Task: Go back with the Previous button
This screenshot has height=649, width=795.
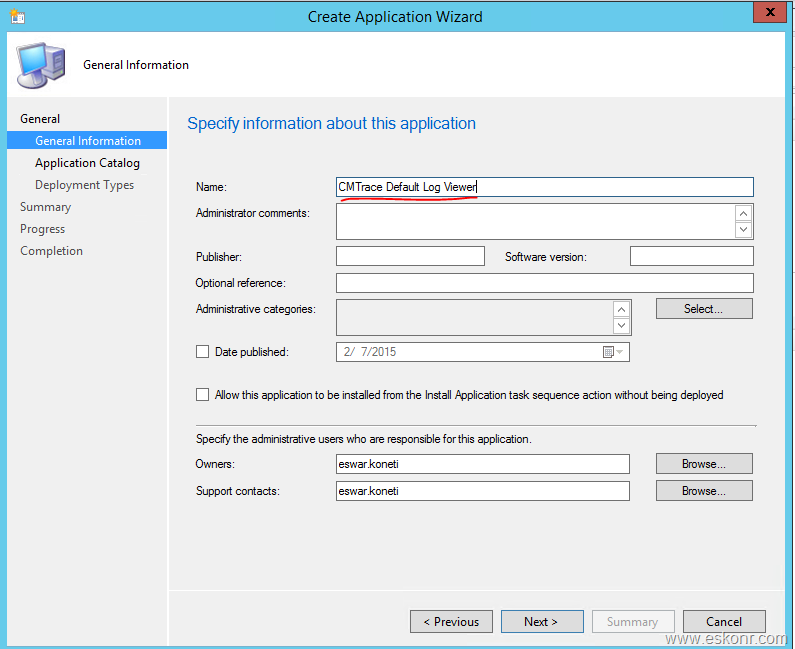Action: pos(451,622)
